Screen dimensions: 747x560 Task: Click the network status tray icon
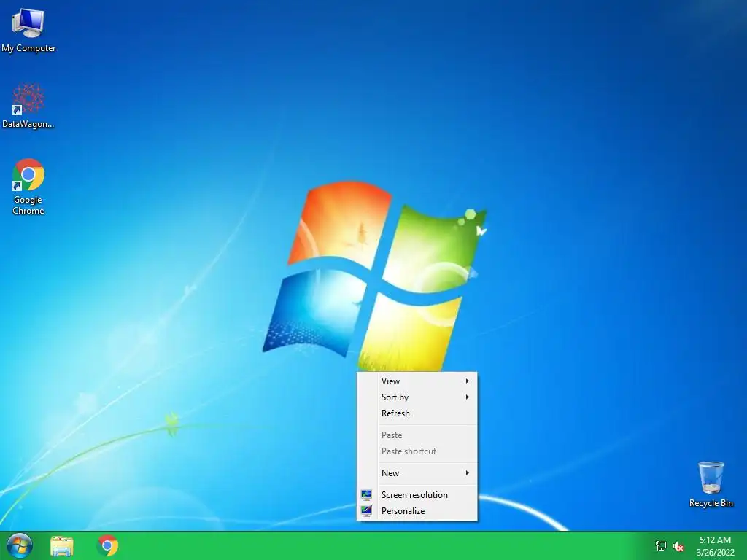tap(661, 545)
